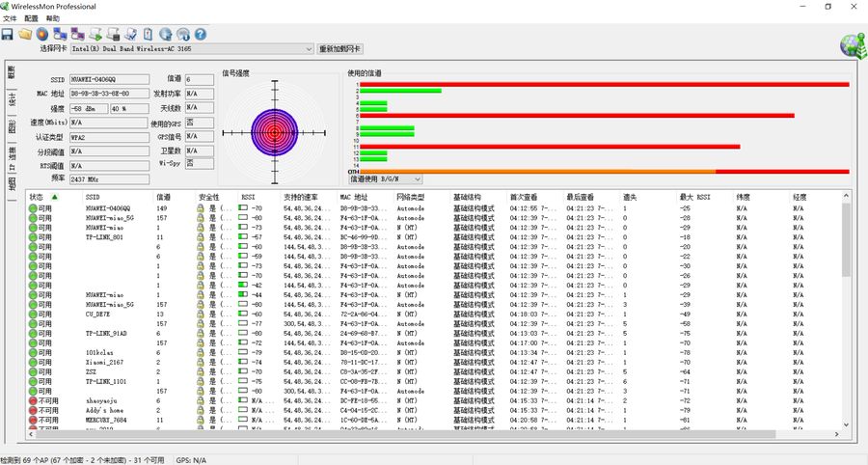Click the printer with black square icon
The width and height of the screenshot is (868, 465).
pyautogui.click(x=114, y=35)
